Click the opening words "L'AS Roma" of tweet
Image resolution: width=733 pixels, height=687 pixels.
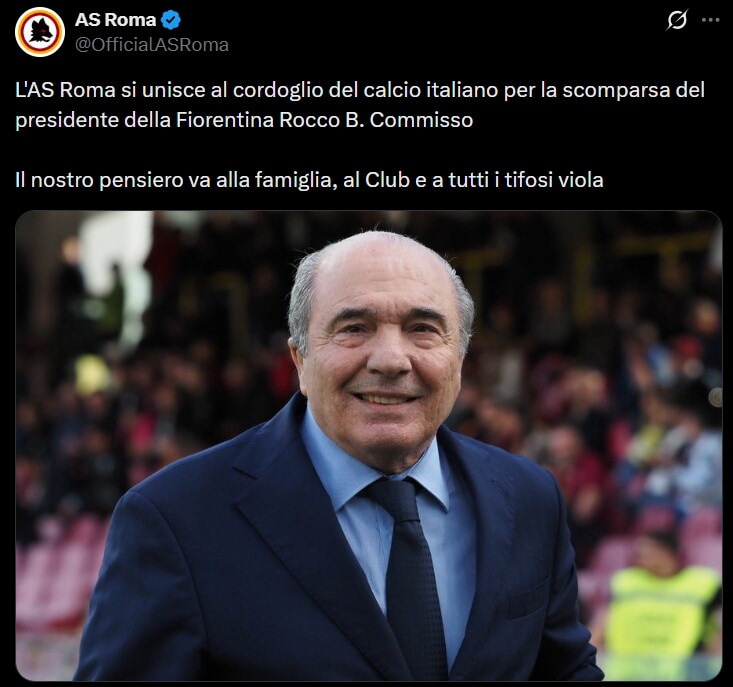point(65,90)
